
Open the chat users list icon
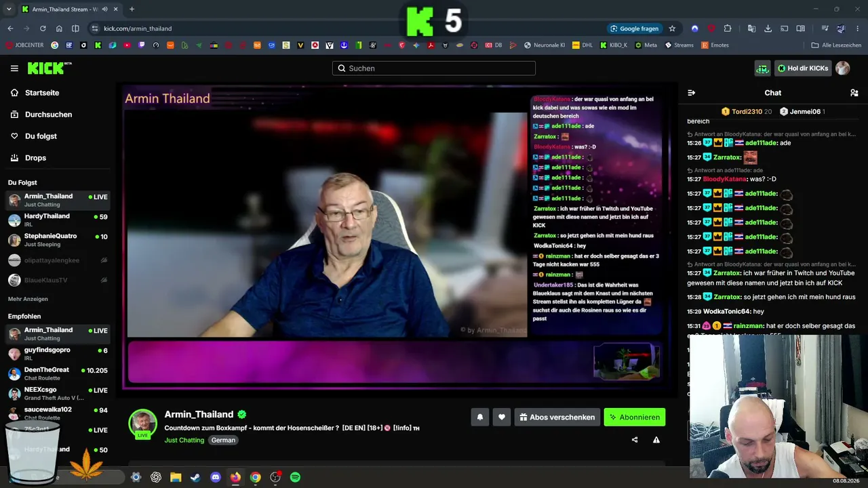pos(854,93)
